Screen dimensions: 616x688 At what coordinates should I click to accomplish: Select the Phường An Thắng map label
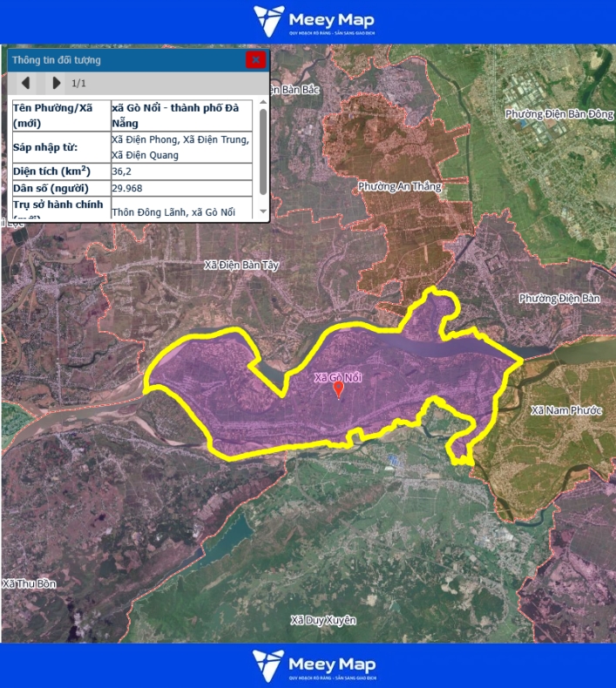pos(399,186)
